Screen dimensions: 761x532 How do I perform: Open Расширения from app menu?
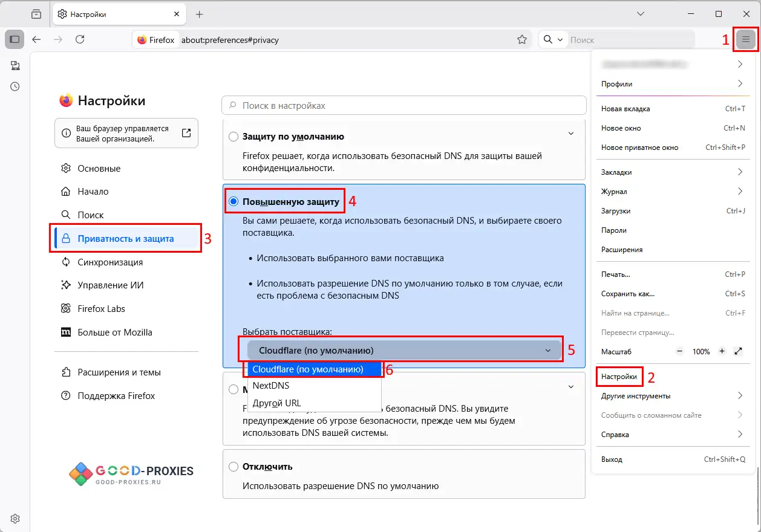673,249
